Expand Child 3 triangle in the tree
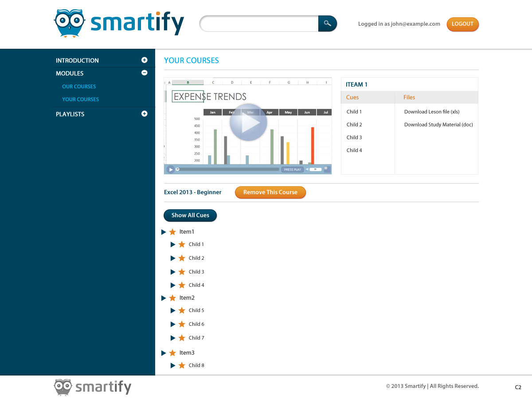The height and width of the screenshot is (399, 532). pos(173,272)
